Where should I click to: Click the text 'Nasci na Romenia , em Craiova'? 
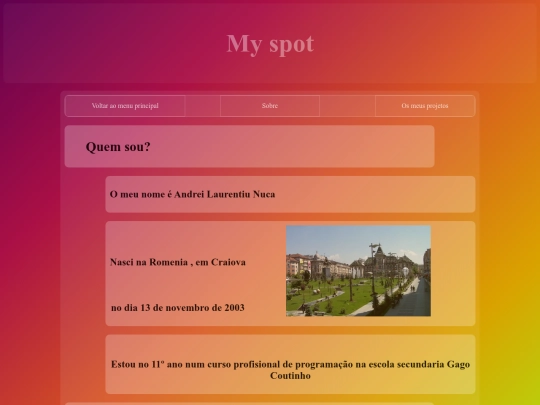click(178, 262)
